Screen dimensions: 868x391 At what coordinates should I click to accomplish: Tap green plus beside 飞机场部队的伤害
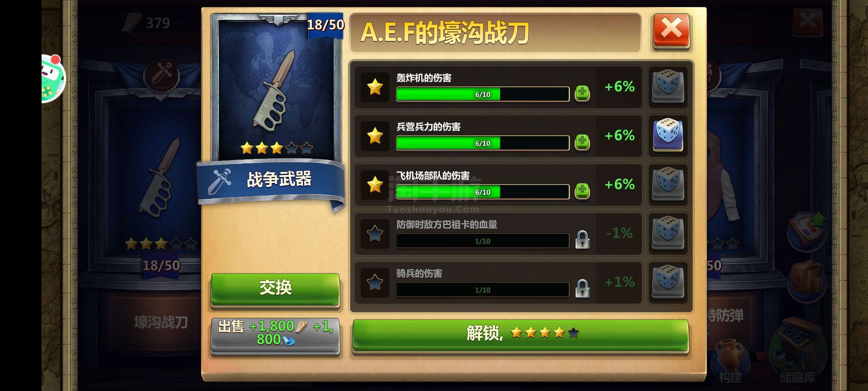click(x=582, y=191)
